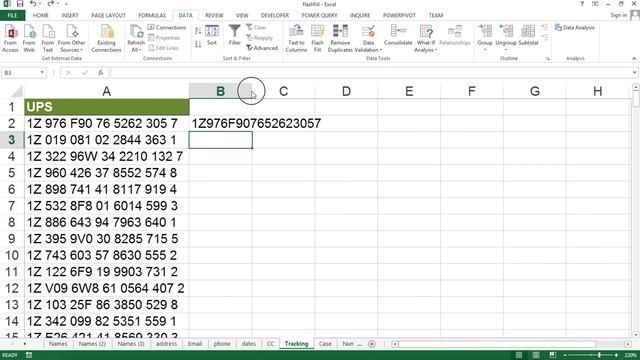
Task: Open the Names sheet tab
Action: (58, 344)
